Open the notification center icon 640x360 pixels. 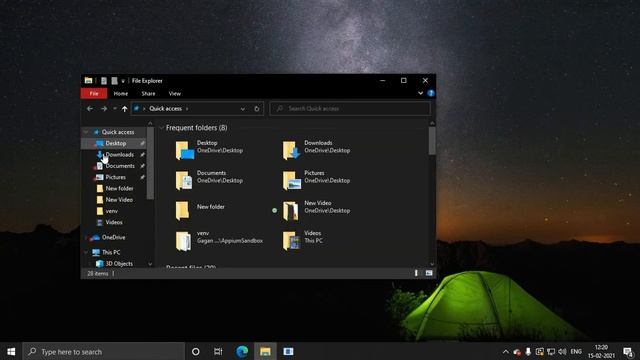[x=628, y=351]
